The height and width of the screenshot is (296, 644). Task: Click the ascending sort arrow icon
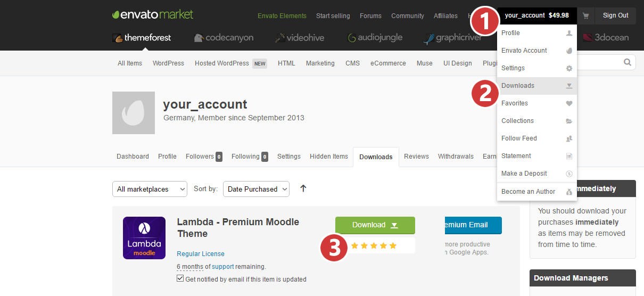[303, 188]
